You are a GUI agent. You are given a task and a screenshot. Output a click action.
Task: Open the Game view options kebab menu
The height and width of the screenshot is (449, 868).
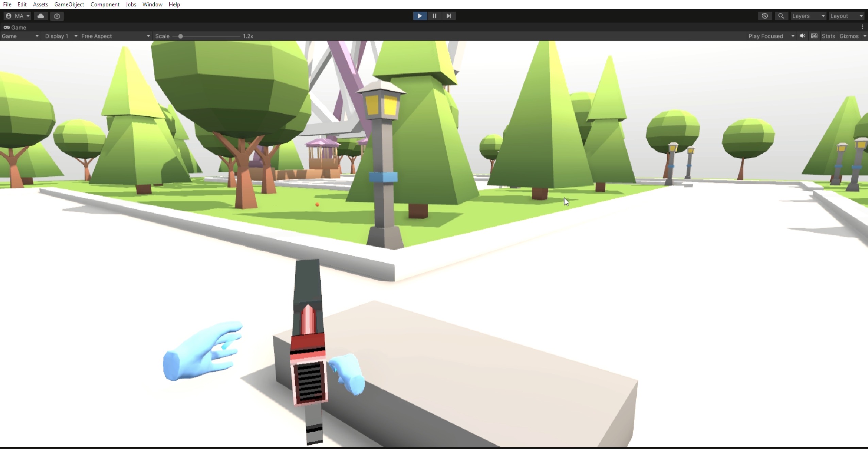[x=863, y=27]
